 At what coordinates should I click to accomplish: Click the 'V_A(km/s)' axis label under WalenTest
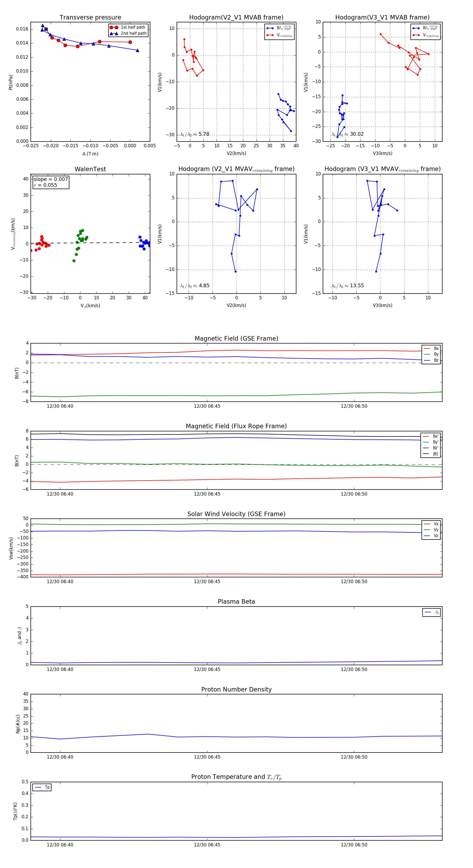tap(90, 306)
